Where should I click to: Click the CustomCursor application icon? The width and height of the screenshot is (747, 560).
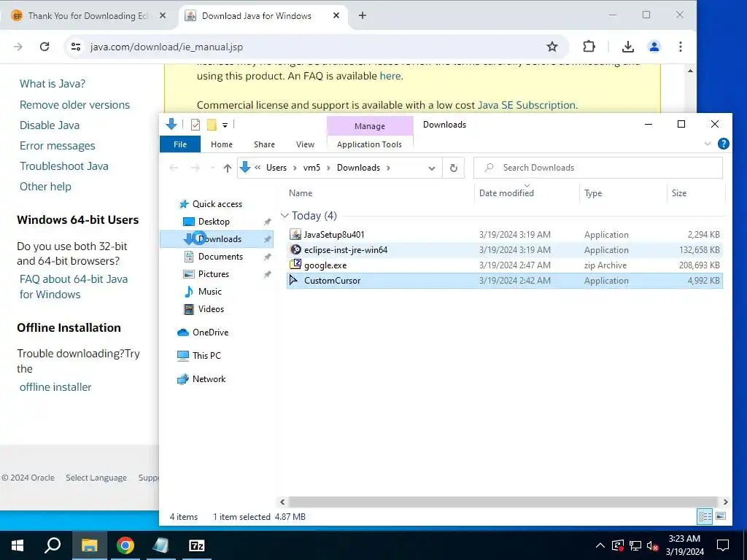pos(294,280)
